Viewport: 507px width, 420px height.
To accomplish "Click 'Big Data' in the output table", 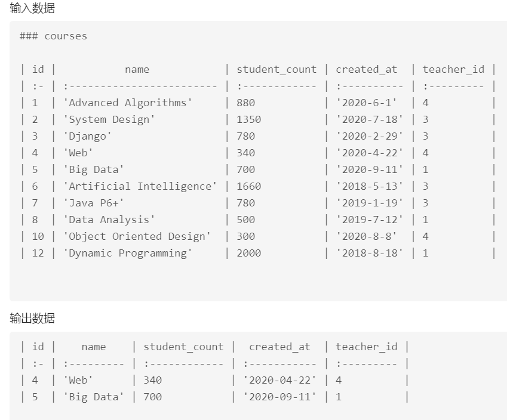I will [94, 397].
